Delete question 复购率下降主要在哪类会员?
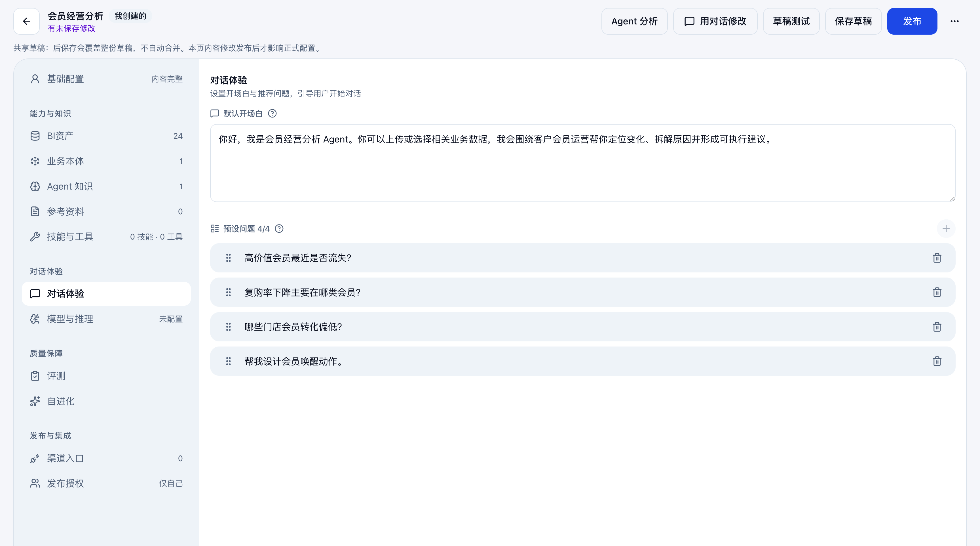The width and height of the screenshot is (980, 546). point(937,292)
